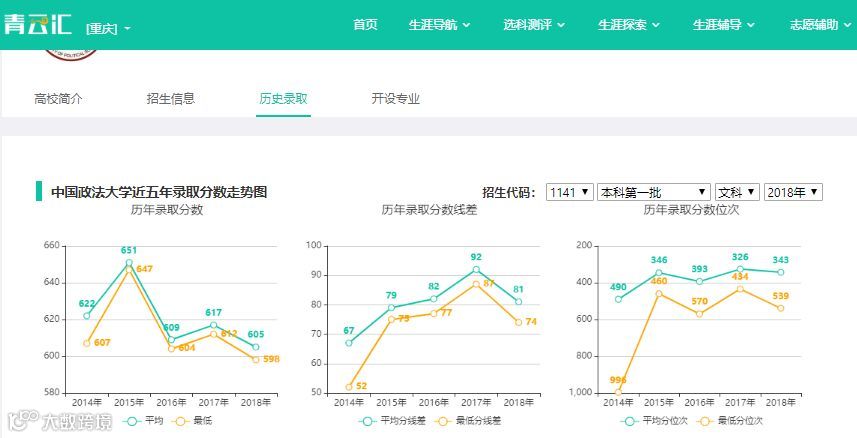Open the 本科第一批 batch dropdown
This screenshot has width=857, height=438.
coord(654,192)
